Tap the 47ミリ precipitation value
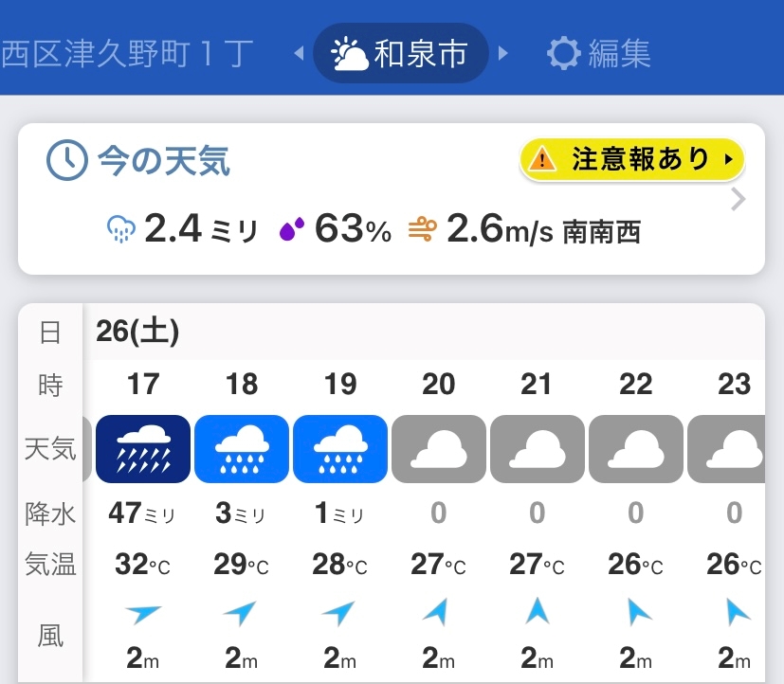The width and height of the screenshot is (784, 684). [x=143, y=513]
